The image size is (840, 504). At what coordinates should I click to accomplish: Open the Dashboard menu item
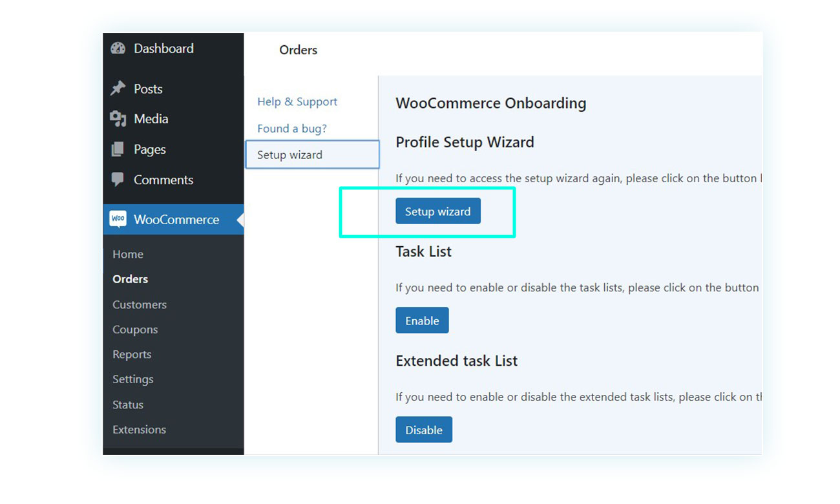tap(163, 48)
